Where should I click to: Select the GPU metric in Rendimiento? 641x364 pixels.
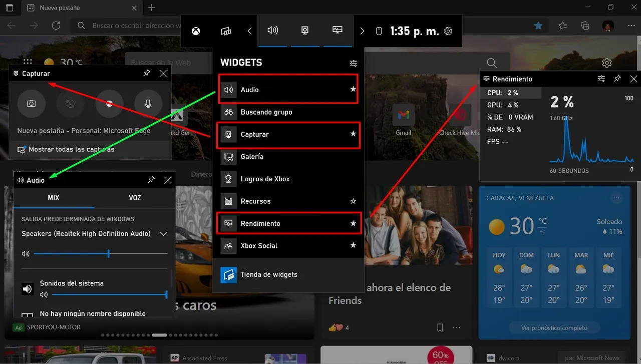pyautogui.click(x=511, y=105)
